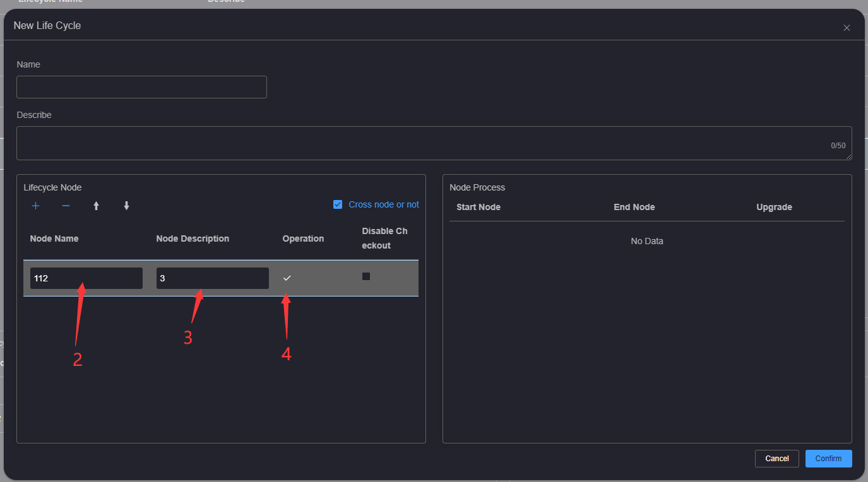This screenshot has height=482, width=868.
Task: Confirm node row with checkmark icon
Action: (287, 278)
